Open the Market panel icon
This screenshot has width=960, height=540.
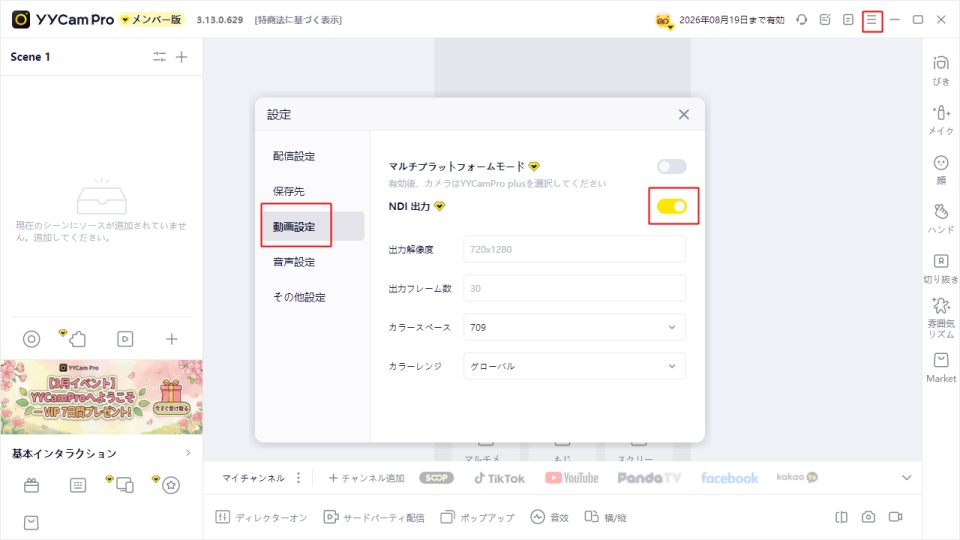940,366
